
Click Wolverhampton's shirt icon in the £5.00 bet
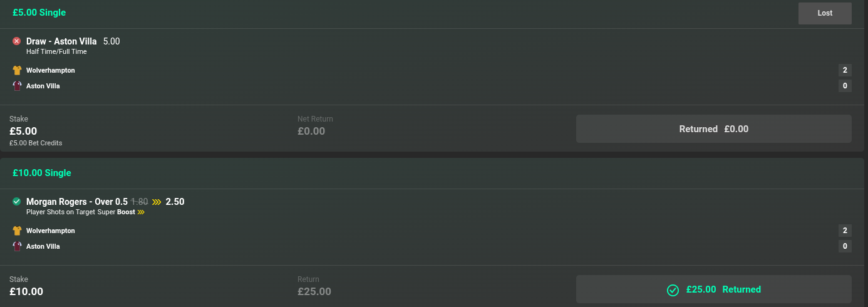click(x=17, y=70)
